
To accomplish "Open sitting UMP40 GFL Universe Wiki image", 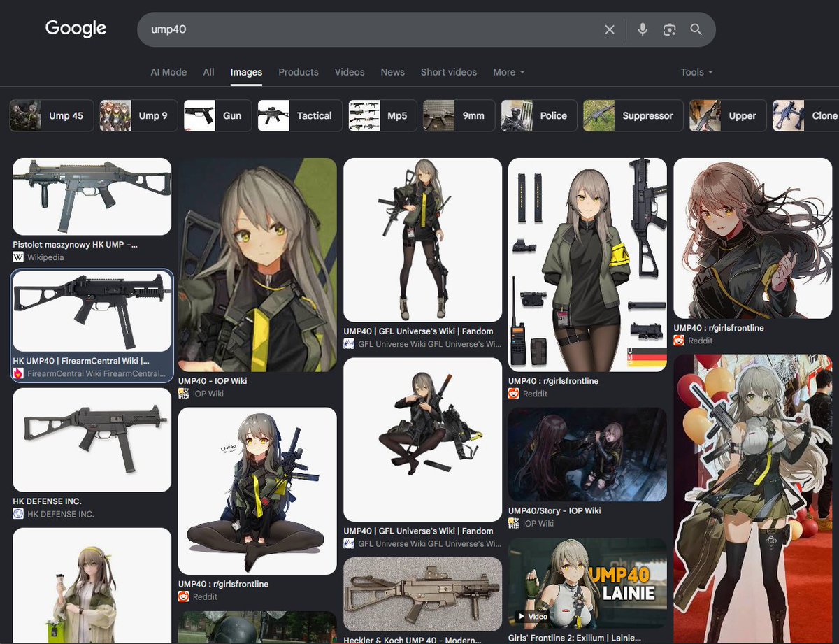I will [x=422, y=440].
